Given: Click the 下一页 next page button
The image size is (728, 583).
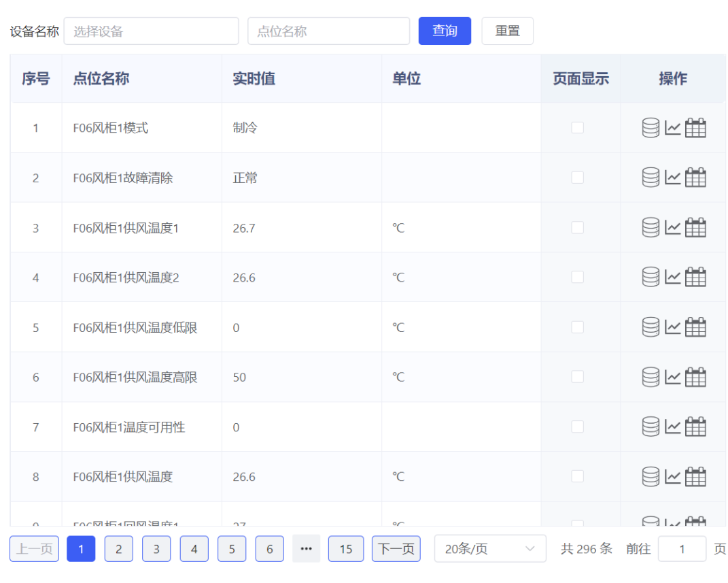Looking at the screenshot, I should 396,549.
